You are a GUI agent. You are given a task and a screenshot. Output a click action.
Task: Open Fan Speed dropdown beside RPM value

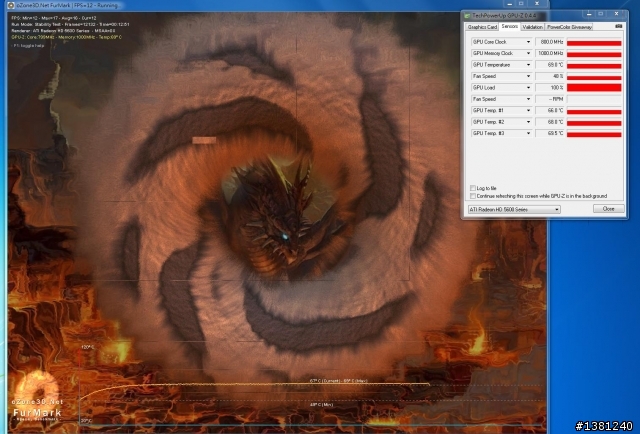click(528, 99)
